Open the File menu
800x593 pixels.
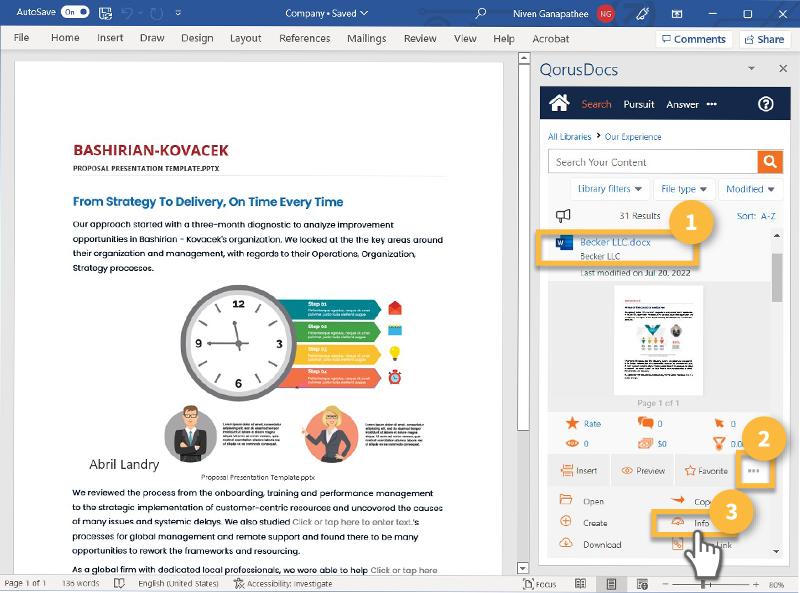coord(21,38)
